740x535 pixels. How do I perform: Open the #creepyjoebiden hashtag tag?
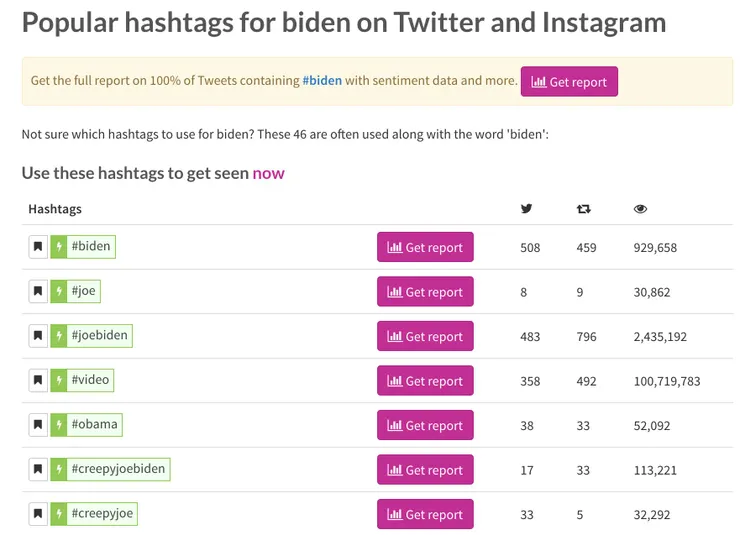click(118, 469)
